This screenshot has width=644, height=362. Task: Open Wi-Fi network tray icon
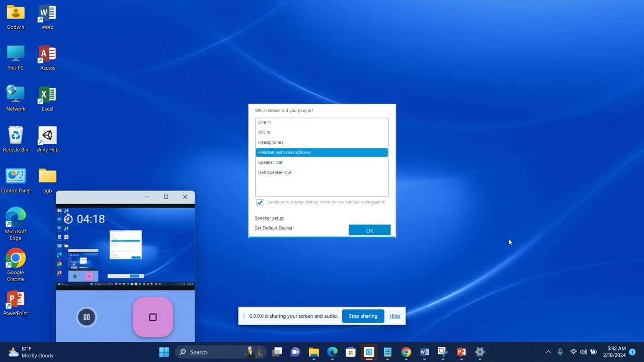tap(573, 352)
